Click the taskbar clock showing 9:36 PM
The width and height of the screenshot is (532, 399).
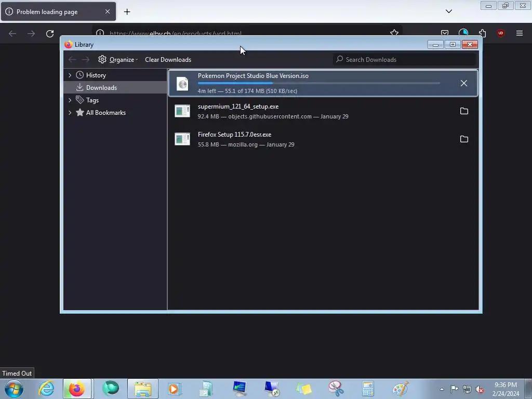tap(506, 389)
